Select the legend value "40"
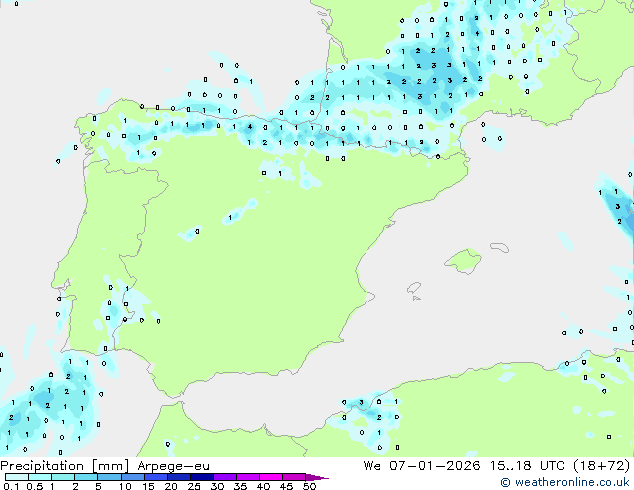The width and height of the screenshot is (634, 490). pyautogui.click(x=263, y=486)
